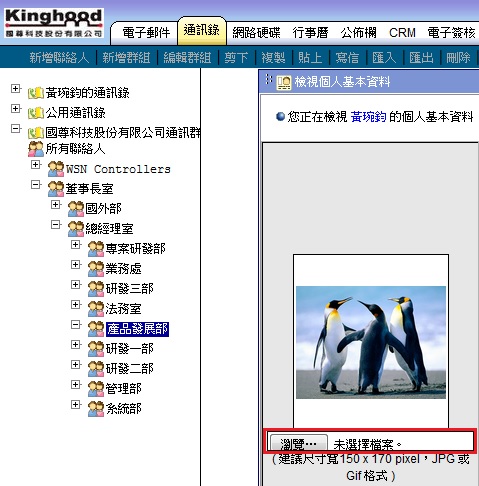This screenshot has height=486, width=479.
Task: Expand the 研發三部 group
Action: pyautogui.click(x=76, y=285)
